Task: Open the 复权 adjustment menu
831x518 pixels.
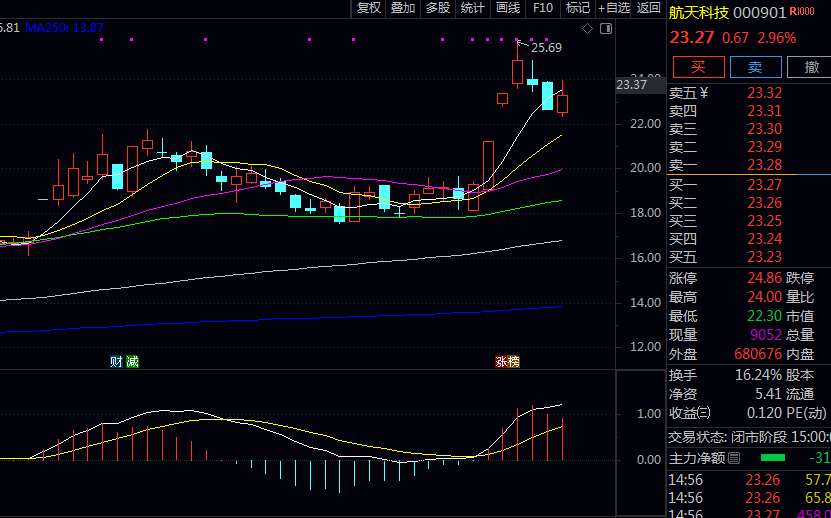Action: click(x=369, y=8)
